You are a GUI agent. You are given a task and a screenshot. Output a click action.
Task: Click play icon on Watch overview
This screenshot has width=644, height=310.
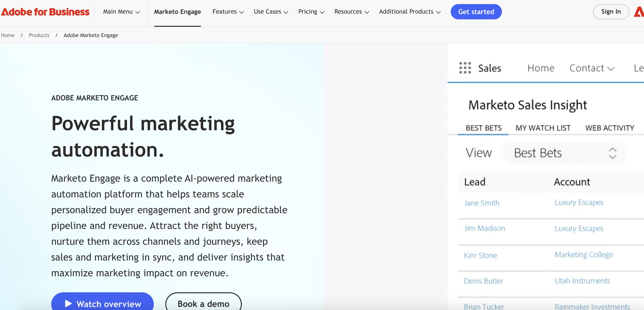[68, 304]
